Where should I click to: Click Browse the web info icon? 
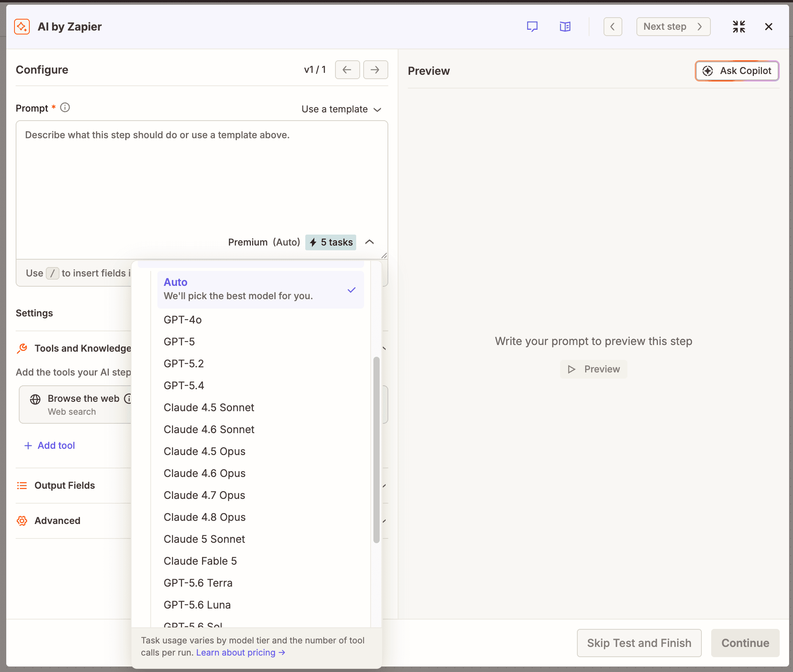coord(128,398)
